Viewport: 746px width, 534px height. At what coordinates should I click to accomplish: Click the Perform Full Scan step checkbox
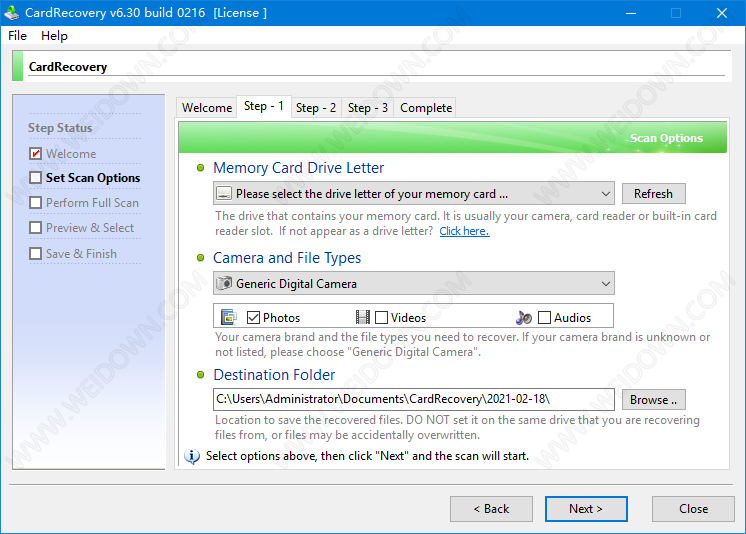point(36,203)
